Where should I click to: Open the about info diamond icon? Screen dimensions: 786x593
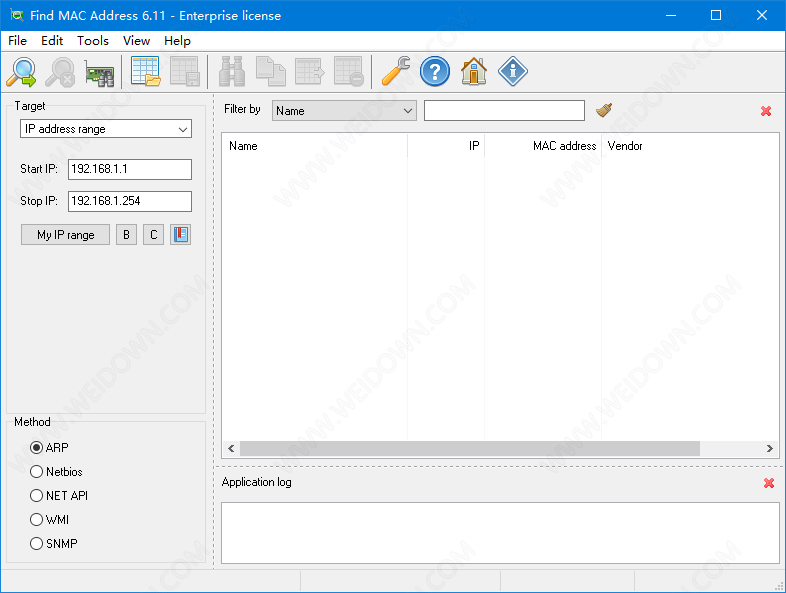pyautogui.click(x=513, y=72)
